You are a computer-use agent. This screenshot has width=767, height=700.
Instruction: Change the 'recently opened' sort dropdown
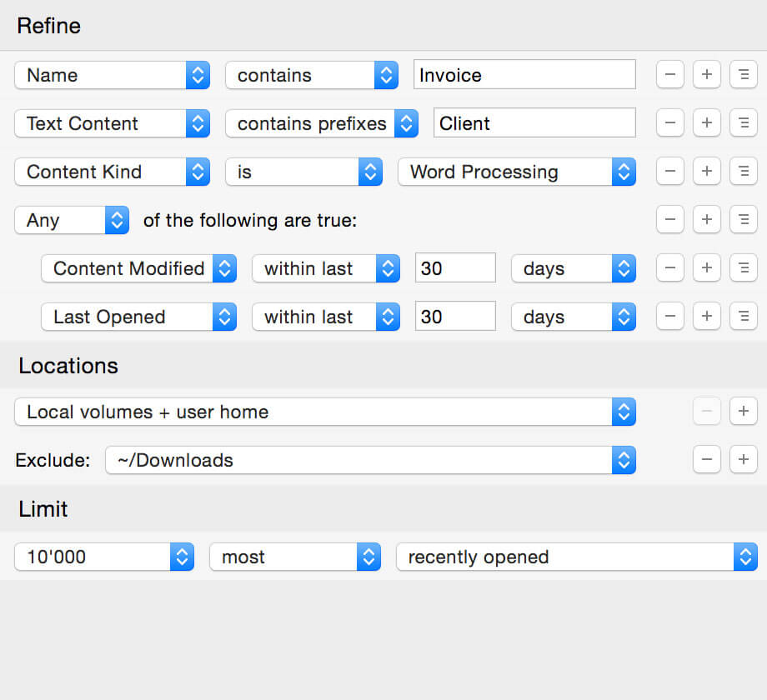pyautogui.click(x=576, y=557)
